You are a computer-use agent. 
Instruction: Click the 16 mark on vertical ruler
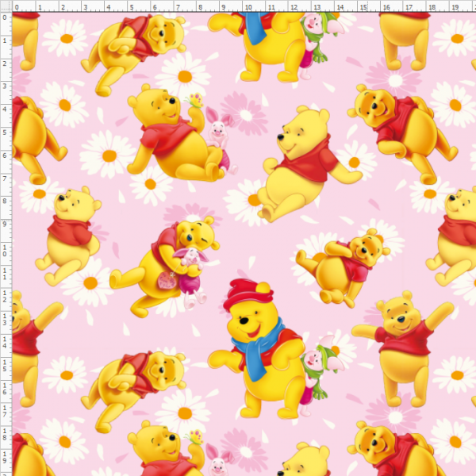pyautogui.click(x=5, y=388)
